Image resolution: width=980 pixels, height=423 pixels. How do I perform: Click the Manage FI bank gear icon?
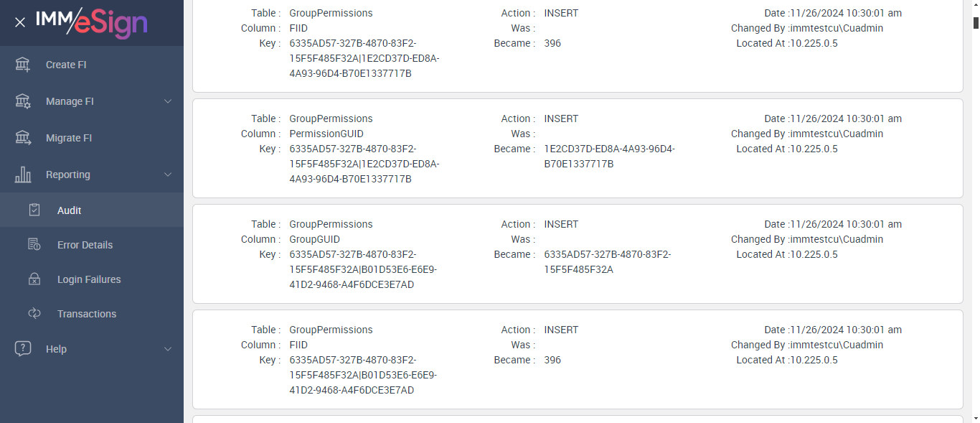point(23,101)
